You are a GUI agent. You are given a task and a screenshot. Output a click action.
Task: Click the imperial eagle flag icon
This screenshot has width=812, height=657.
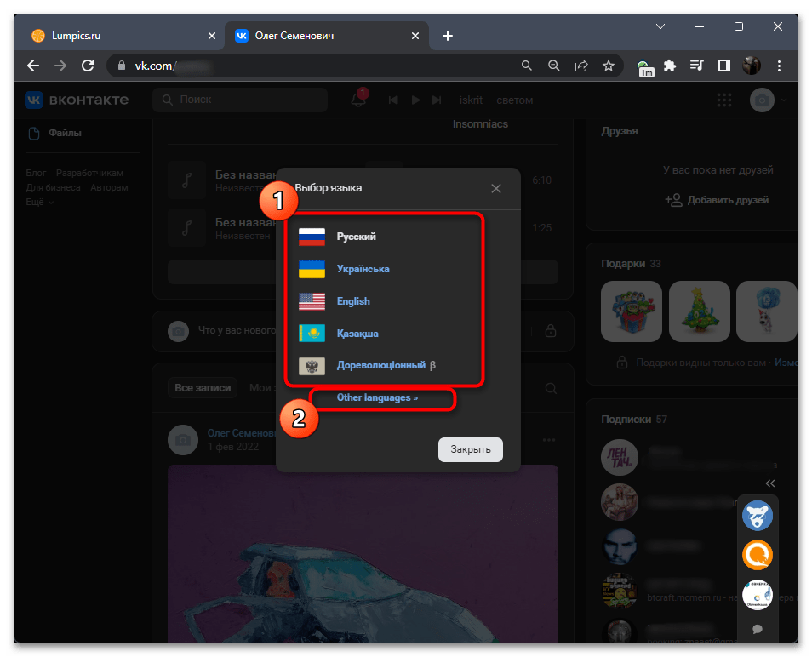312,365
